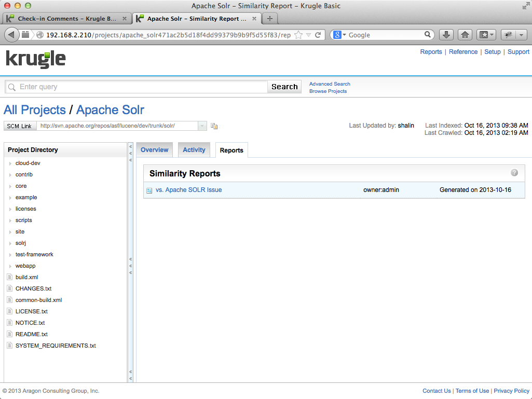The image size is (532, 399).
Task: Switch to the Activity tab
Action: (194, 150)
